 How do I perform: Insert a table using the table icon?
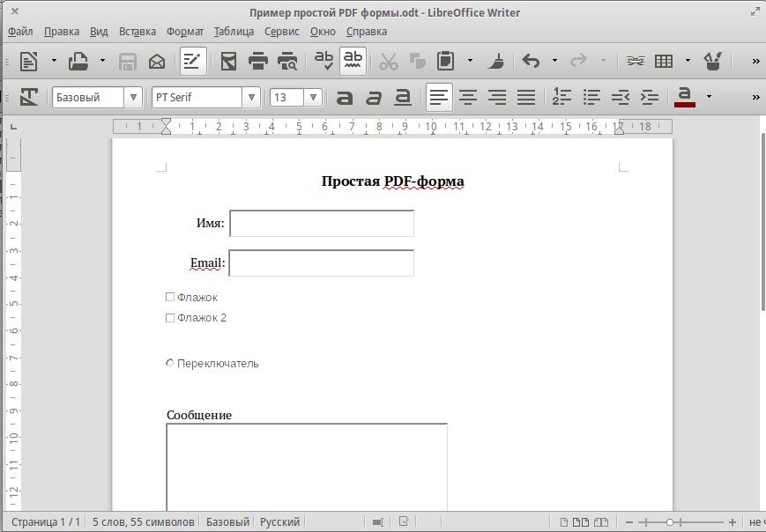point(663,61)
